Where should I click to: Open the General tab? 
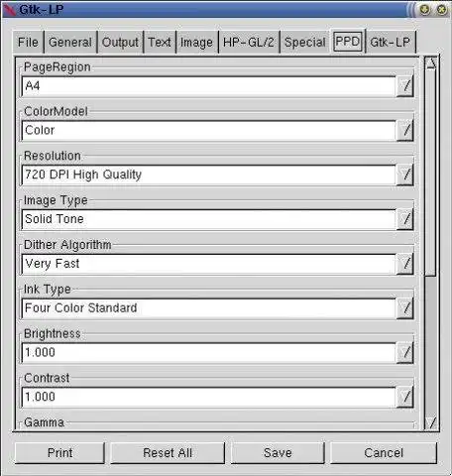(70, 43)
